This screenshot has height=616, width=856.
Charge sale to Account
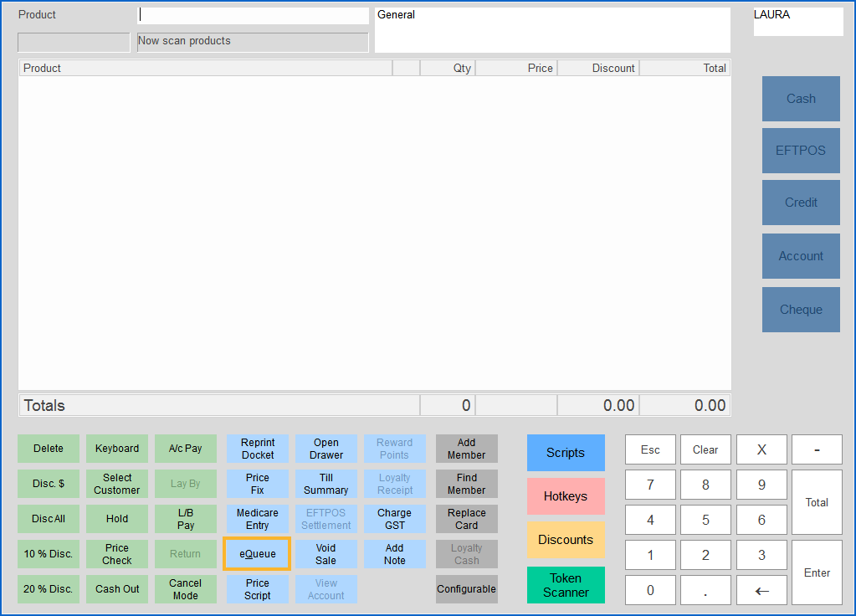[x=800, y=256]
